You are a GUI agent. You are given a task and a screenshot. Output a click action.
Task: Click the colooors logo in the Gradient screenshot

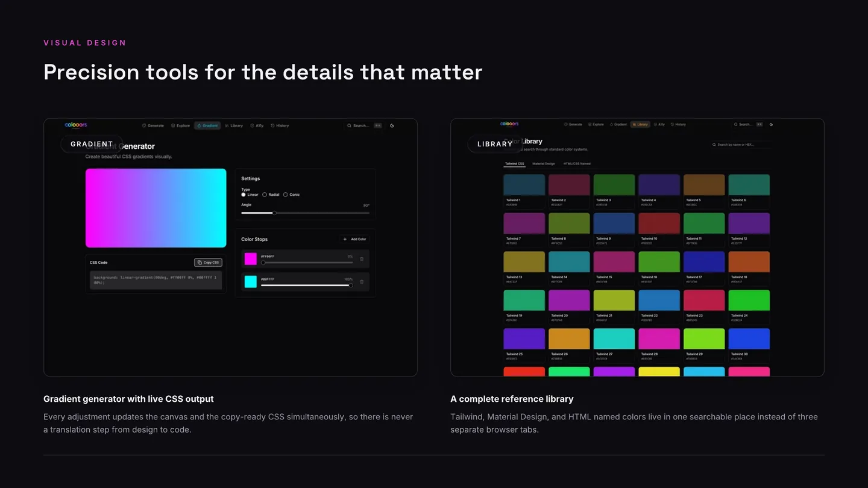[76, 125]
